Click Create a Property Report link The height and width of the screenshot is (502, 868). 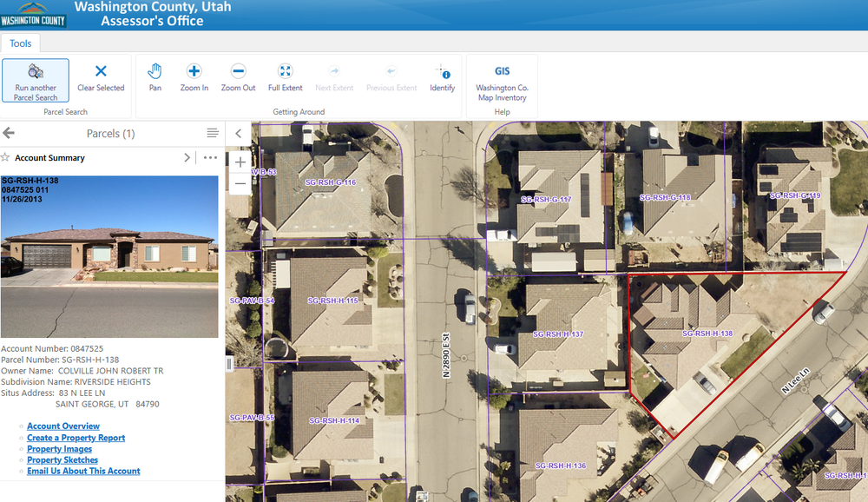76,438
